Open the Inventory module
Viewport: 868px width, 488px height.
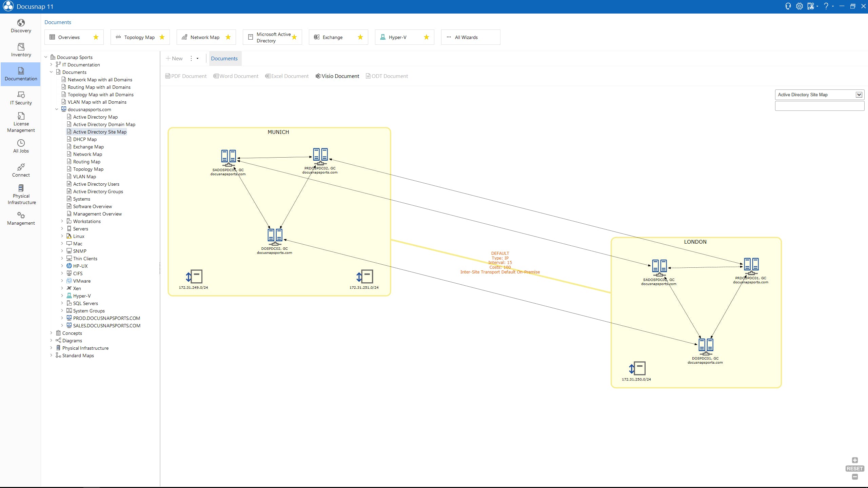[x=21, y=50]
